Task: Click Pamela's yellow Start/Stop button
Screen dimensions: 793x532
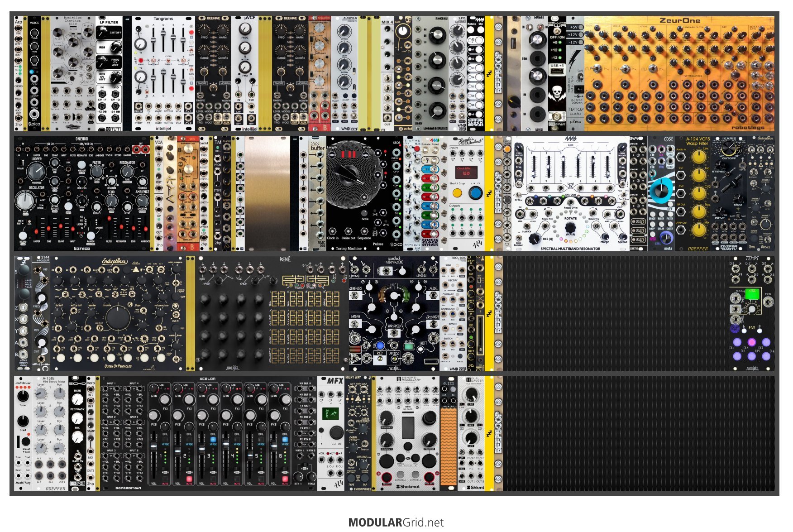Action: tap(457, 193)
